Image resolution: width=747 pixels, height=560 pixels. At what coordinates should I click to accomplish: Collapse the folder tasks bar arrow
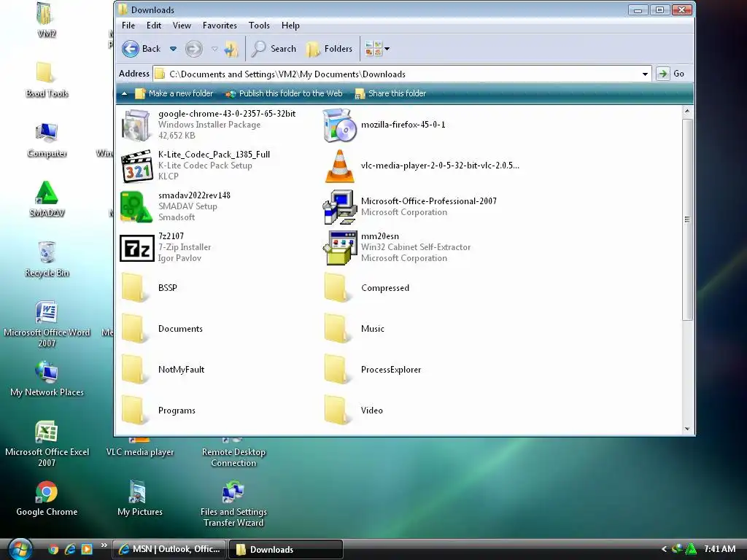[124, 94]
